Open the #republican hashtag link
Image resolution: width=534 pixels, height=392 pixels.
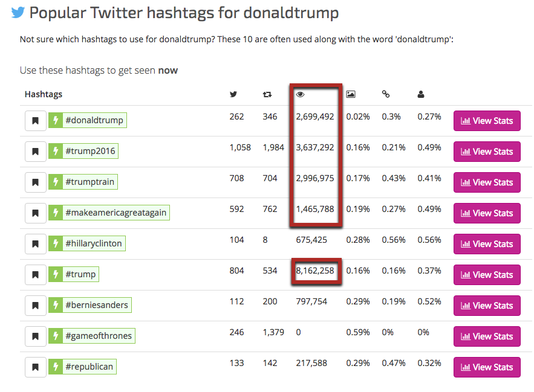click(x=89, y=367)
